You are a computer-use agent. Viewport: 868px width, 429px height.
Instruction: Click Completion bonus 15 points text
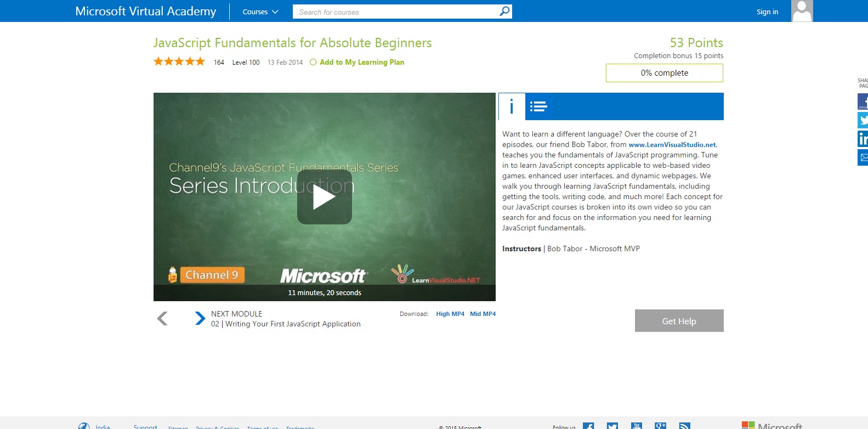pyautogui.click(x=678, y=55)
